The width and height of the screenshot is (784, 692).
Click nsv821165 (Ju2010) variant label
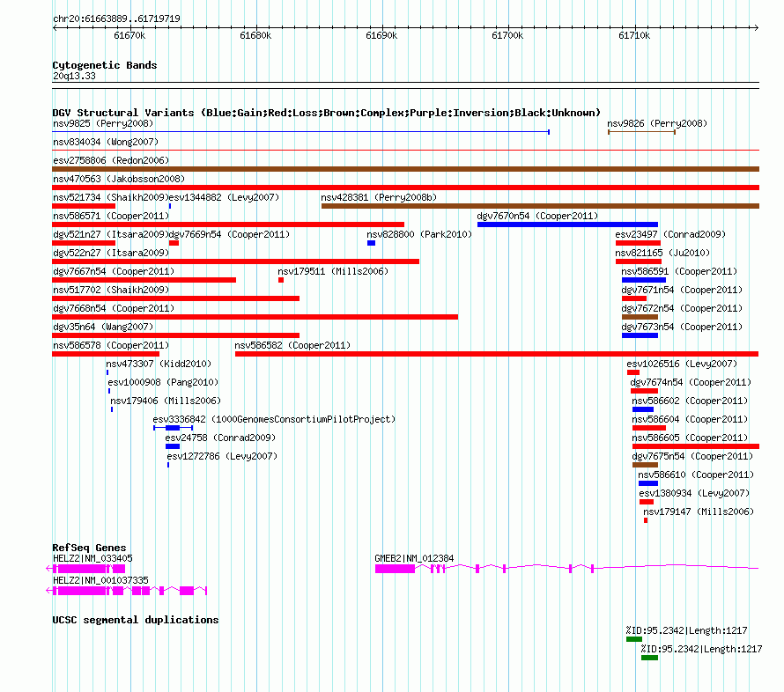click(x=662, y=253)
